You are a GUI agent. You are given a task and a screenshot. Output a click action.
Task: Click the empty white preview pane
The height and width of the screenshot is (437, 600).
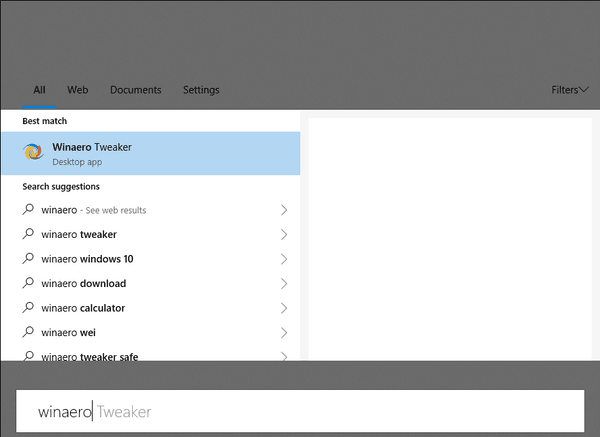(450, 238)
